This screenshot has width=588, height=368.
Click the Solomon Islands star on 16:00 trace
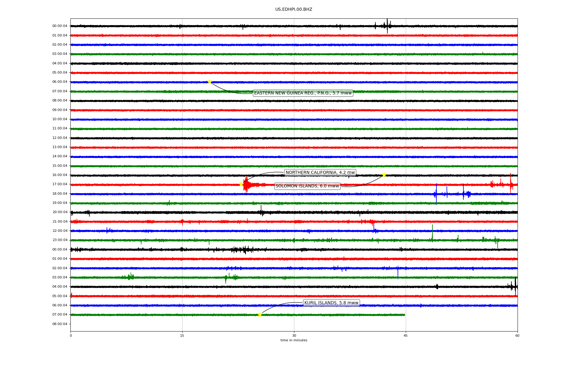(x=384, y=175)
